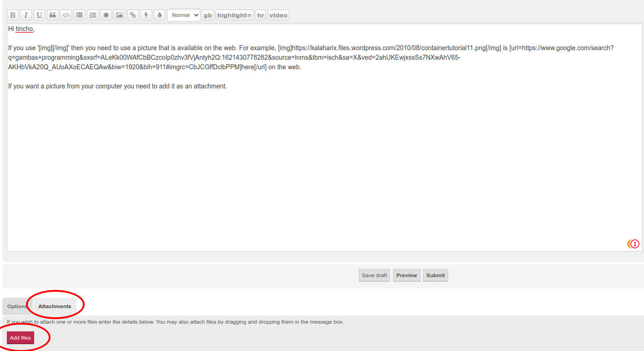Viewport: 644px width, 351px height.
Task: Open font colour droplet picker
Action: [x=159, y=15]
